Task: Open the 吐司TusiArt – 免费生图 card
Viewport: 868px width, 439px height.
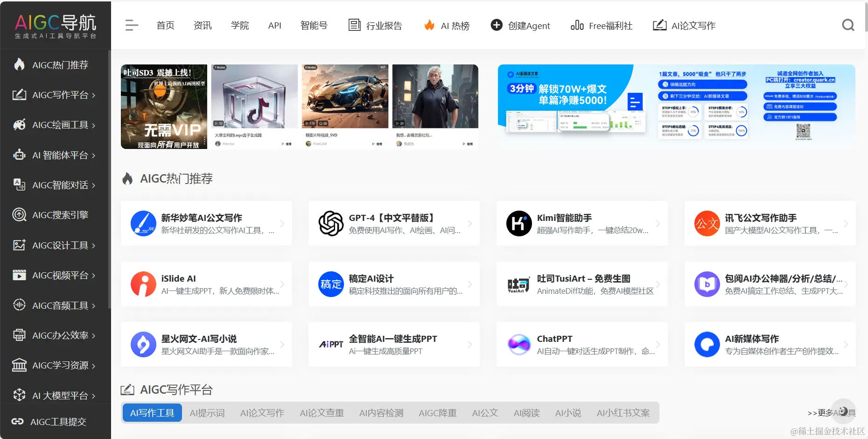Action: point(582,284)
